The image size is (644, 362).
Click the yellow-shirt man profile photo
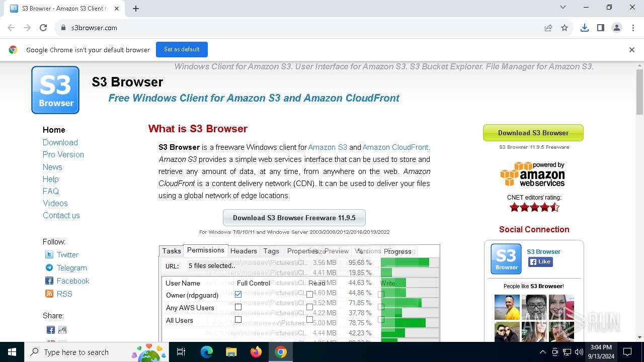[507, 307]
